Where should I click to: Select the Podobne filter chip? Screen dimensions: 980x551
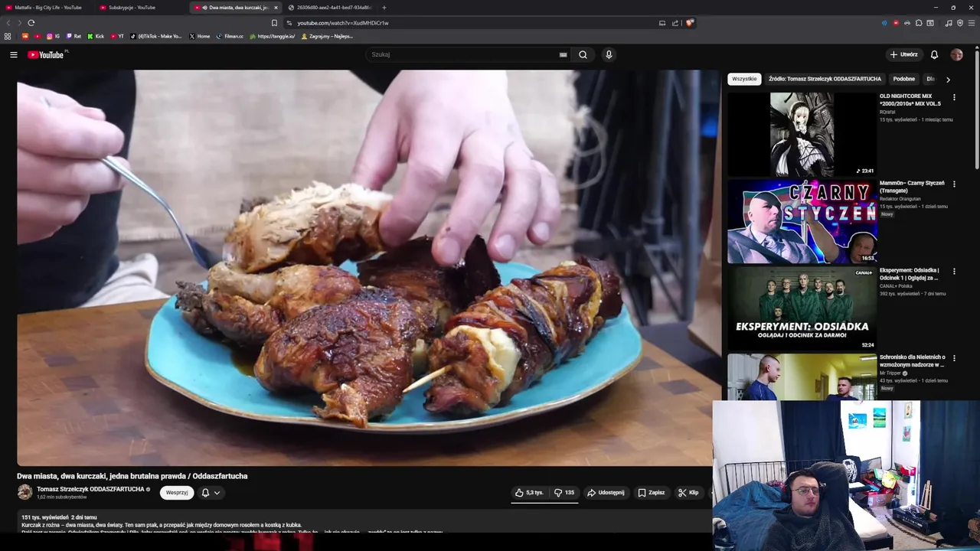[x=903, y=79]
